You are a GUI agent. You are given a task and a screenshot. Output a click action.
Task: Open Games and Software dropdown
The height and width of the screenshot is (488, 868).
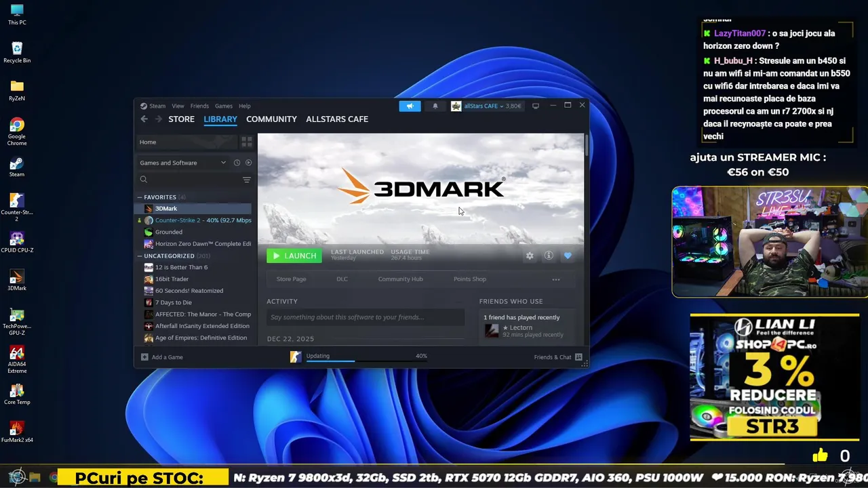183,163
